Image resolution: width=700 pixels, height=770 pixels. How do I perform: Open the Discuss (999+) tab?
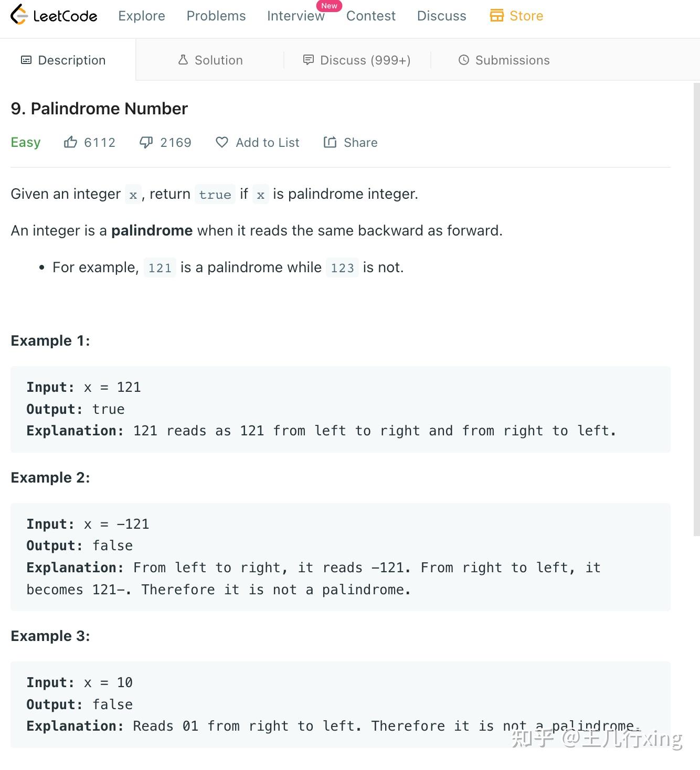click(357, 60)
